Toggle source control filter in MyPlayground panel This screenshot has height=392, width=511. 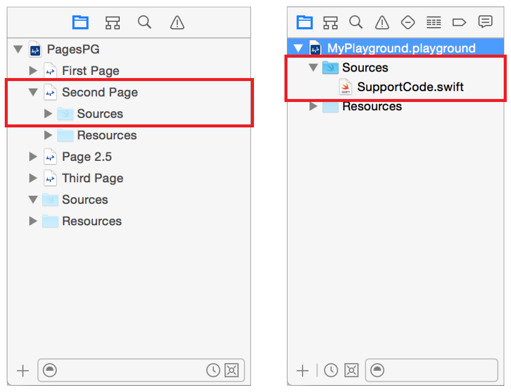pos(351,370)
